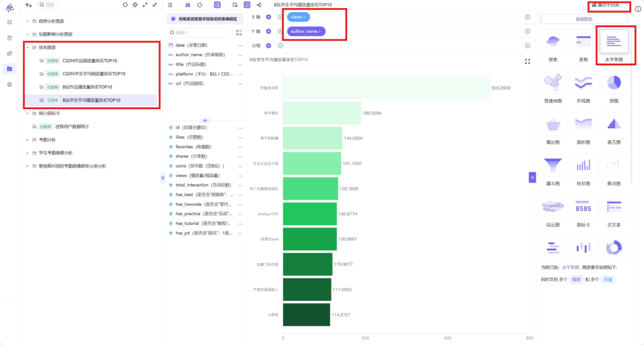Open more options for the likes field
Screen dimensions: 644x345
pyautogui.click(x=240, y=137)
